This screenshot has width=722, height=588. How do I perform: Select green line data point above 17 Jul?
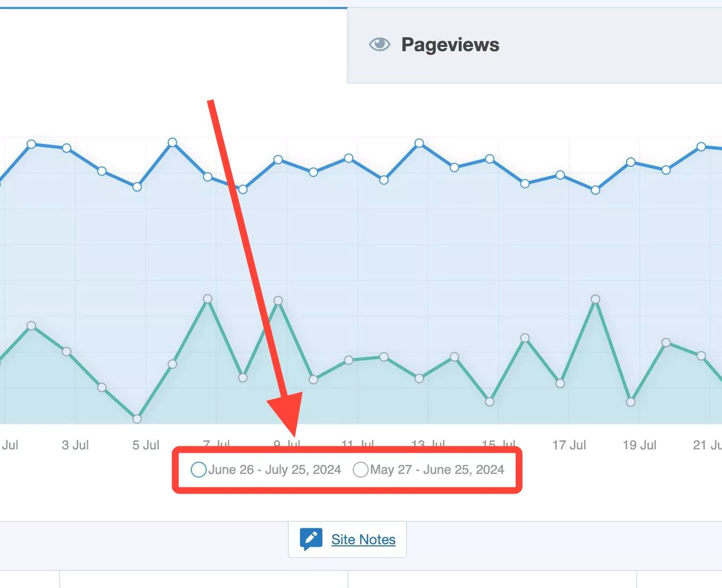560,383
